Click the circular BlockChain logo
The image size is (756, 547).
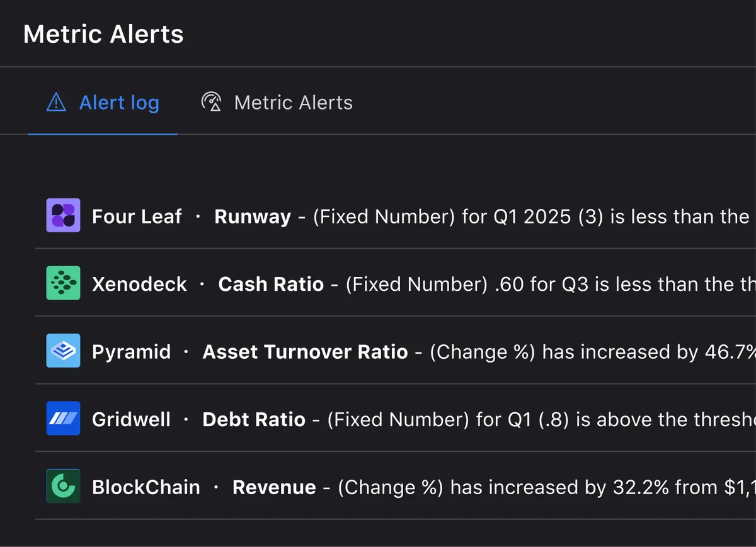pyautogui.click(x=63, y=486)
